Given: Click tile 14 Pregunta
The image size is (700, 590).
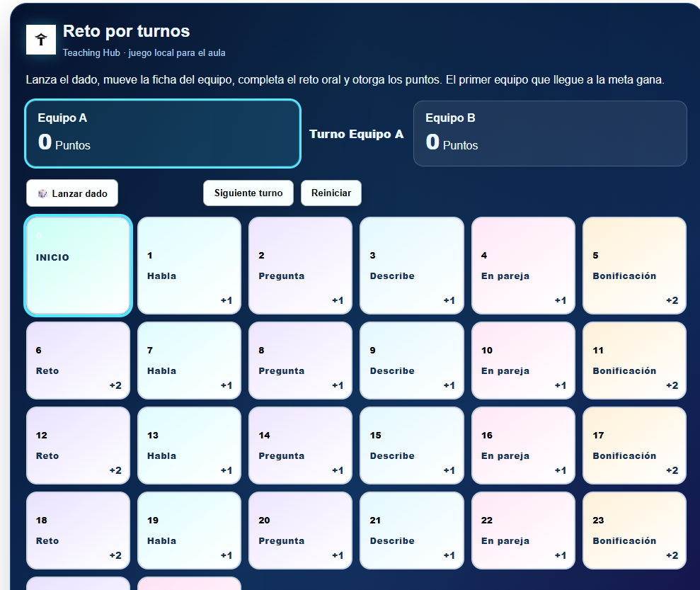Looking at the screenshot, I should point(300,446).
